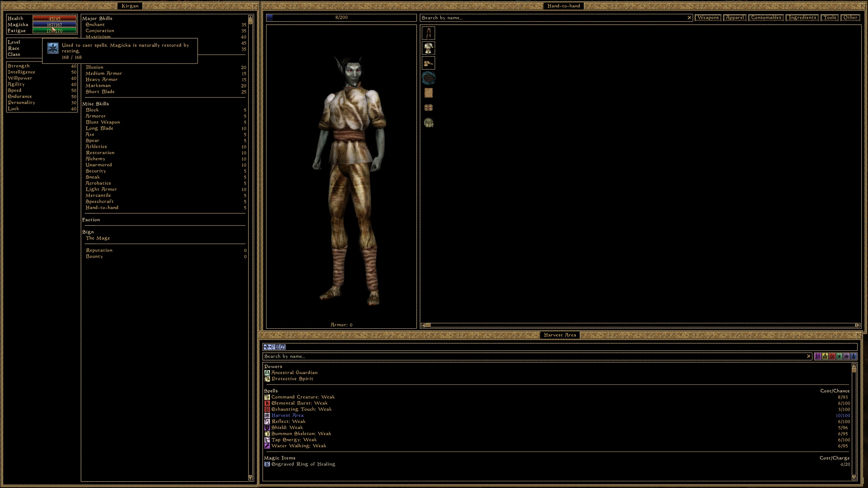The height and width of the screenshot is (488, 868).
Task: Pick up the parchment paper item
Action: click(x=428, y=93)
